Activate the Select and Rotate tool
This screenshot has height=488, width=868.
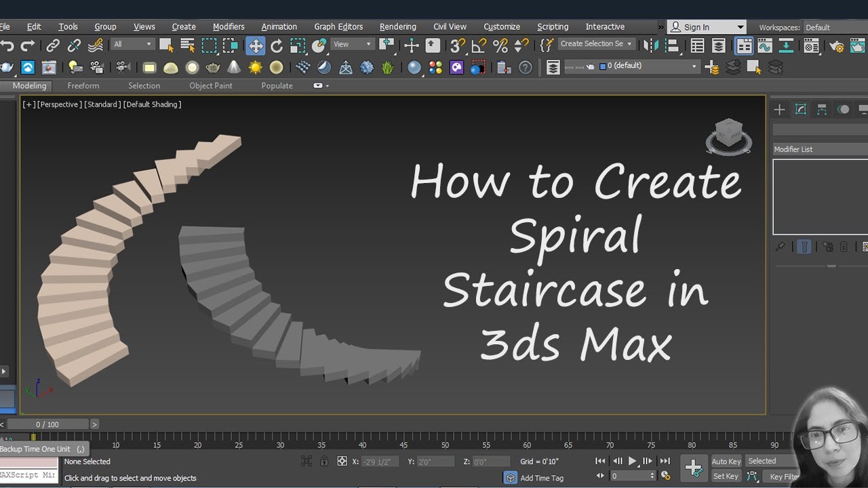tap(277, 46)
